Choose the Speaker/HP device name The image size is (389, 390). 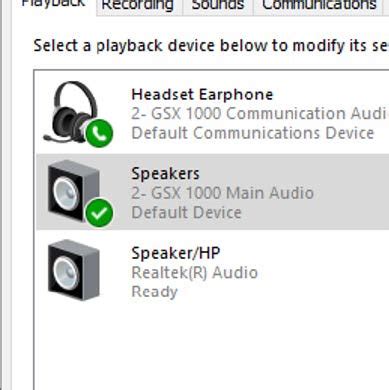(x=176, y=253)
